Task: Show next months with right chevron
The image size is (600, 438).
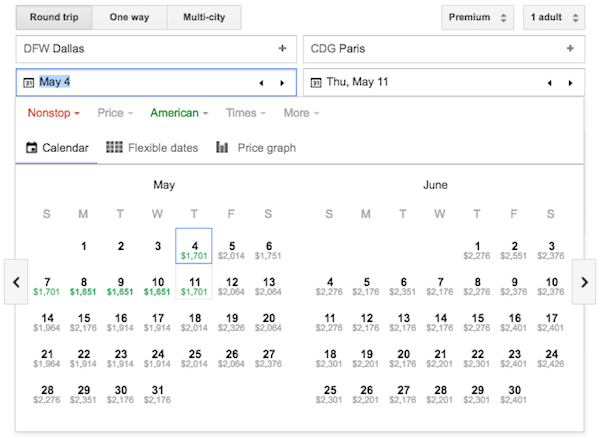Action: (x=584, y=282)
